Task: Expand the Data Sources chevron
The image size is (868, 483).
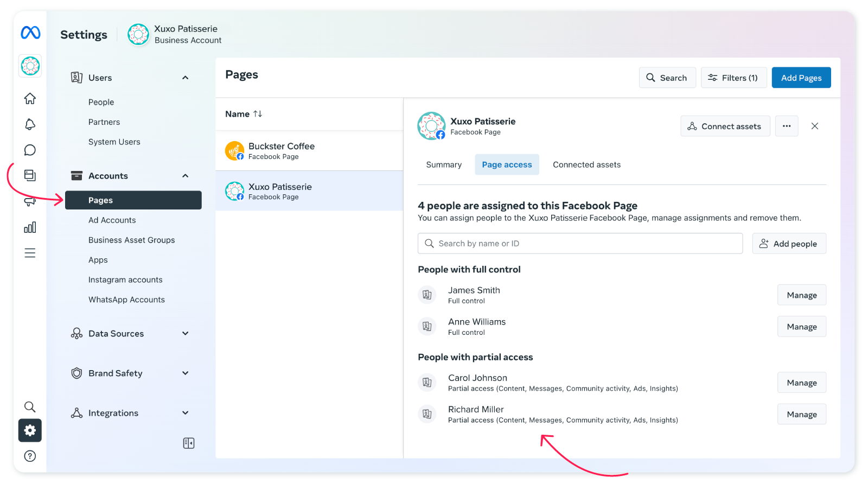Action: [186, 333]
